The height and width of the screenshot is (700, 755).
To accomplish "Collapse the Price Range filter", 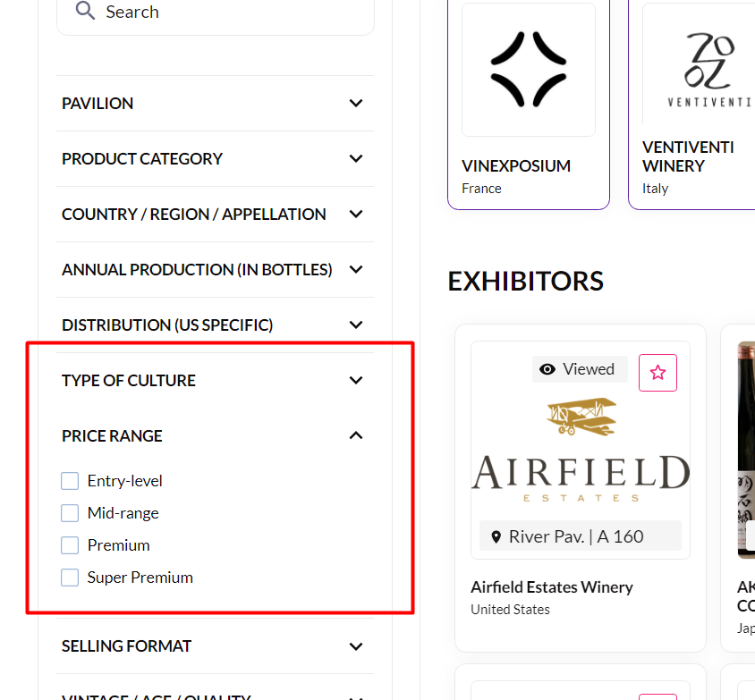I will [x=356, y=436].
